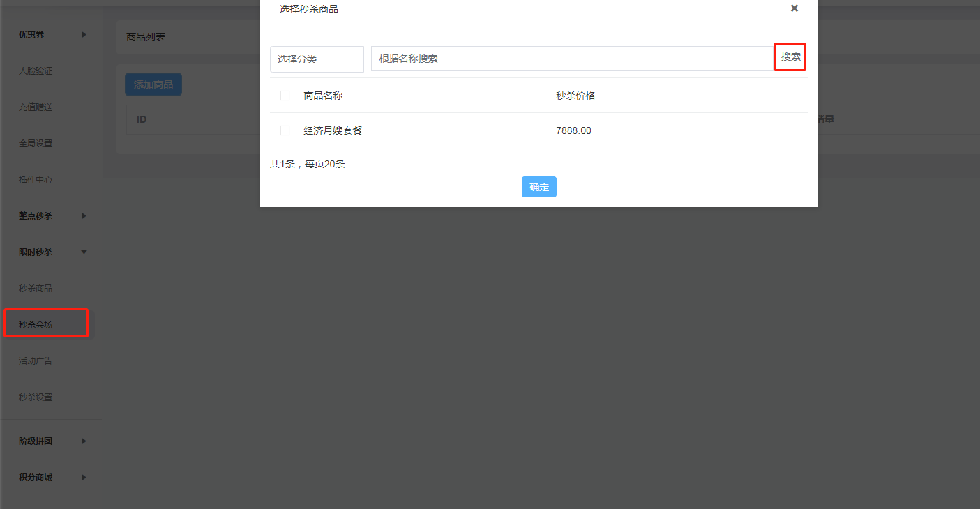Click the 根据名称搜索 input field
980x509 pixels.
[572, 59]
